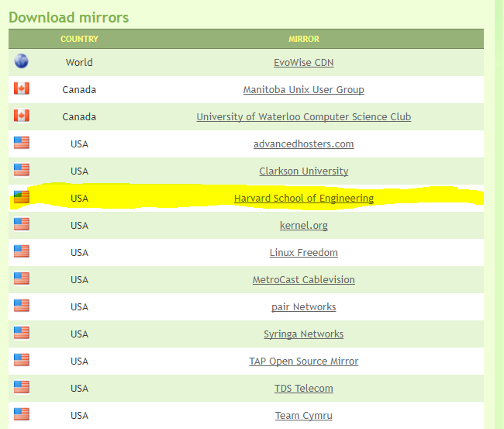Viewport: 504px width, 429px height.
Task: Open the University of Waterloo Computer Science Club link
Action: tap(303, 116)
